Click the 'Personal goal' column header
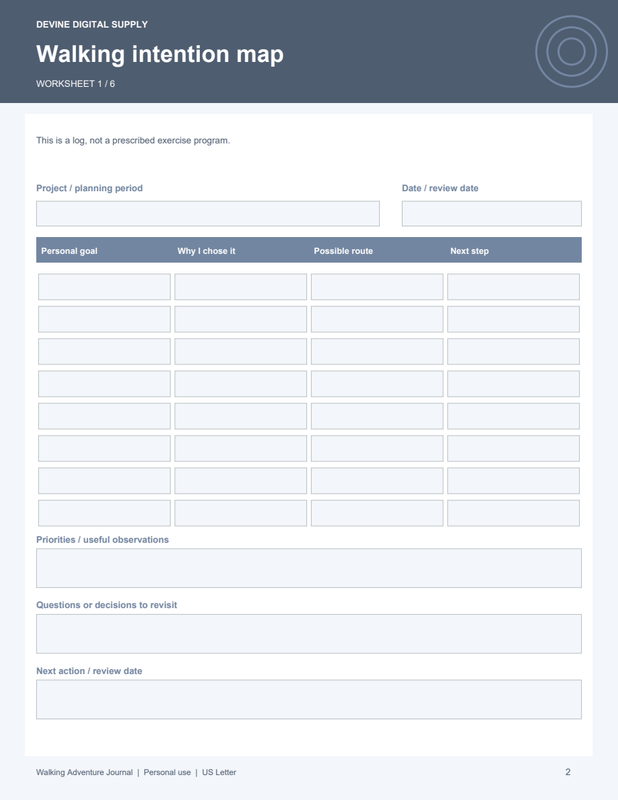The width and height of the screenshot is (618, 800). point(69,251)
